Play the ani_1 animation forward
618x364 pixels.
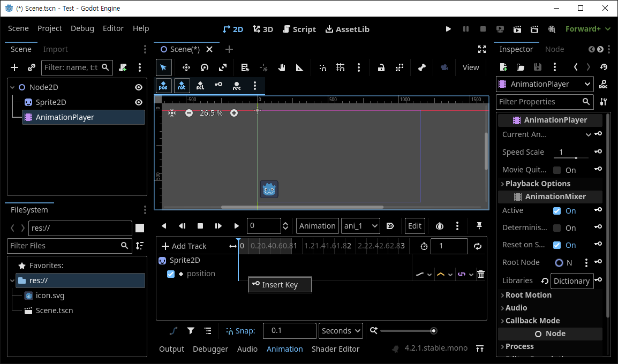click(237, 226)
